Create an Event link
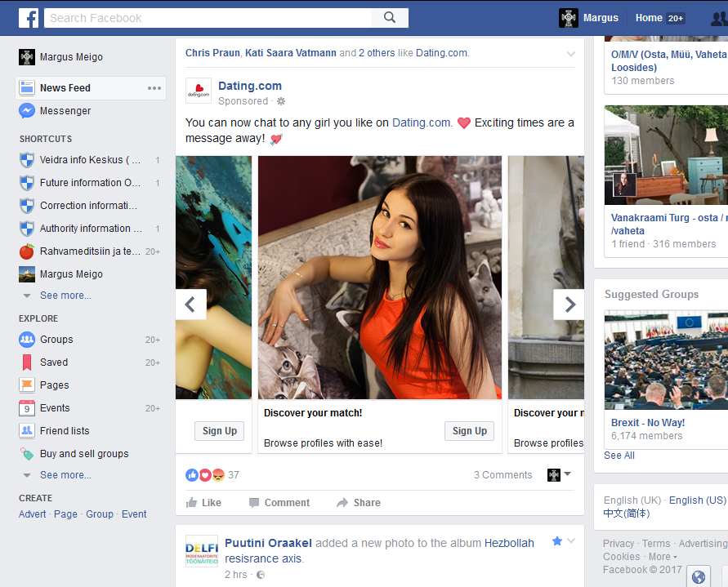The image size is (728, 587). (x=134, y=514)
